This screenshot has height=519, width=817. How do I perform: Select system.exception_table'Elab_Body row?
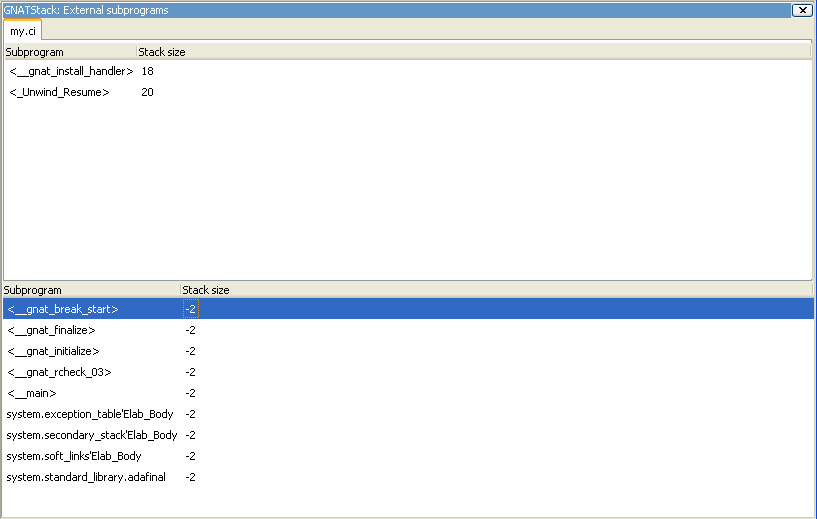click(90, 414)
